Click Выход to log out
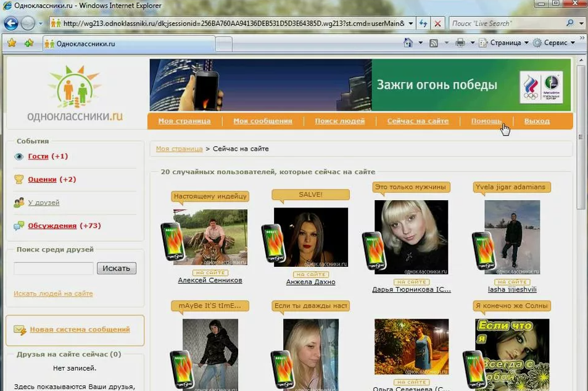This screenshot has width=588, height=391. point(537,121)
